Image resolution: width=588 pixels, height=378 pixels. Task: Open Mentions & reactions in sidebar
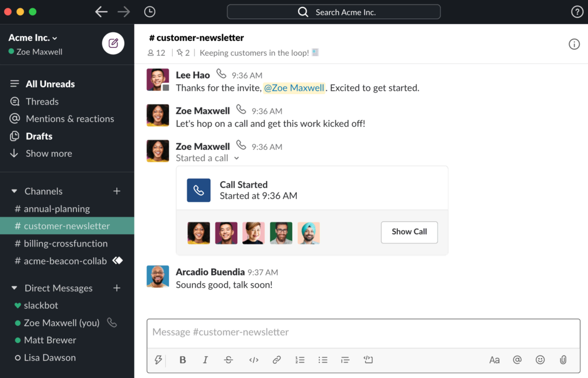(x=69, y=119)
